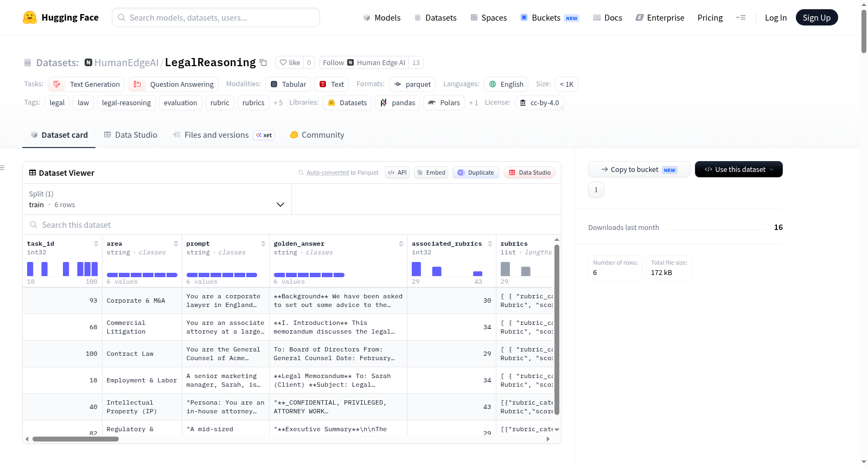Screen dimensions: 868x467
Task: Switch to the Dataset card tab
Action: [x=59, y=135]
